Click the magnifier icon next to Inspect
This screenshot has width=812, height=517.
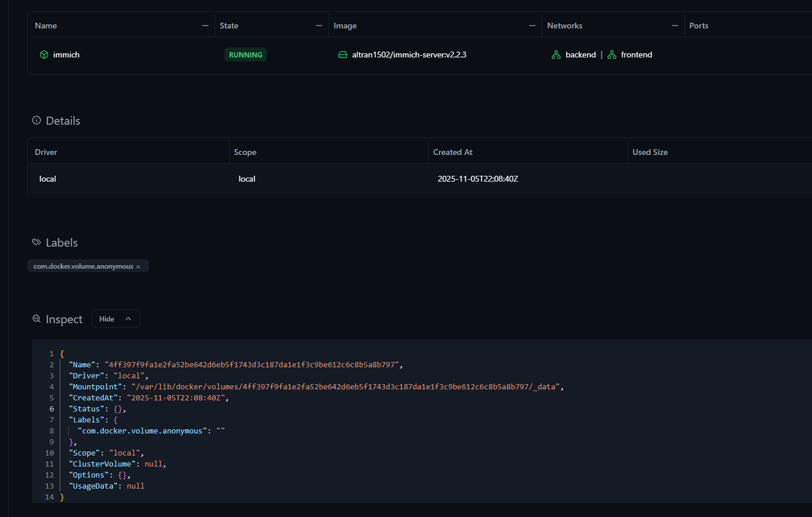pyautogui.click(x=37, y=319)
